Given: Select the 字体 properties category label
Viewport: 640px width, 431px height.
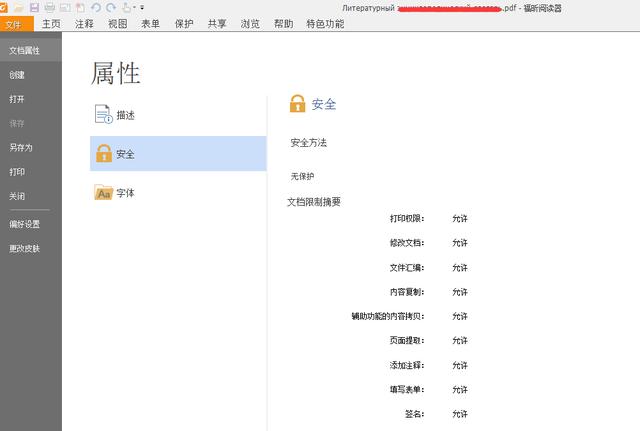Looking at the screenshot, I should coord(125,193).
